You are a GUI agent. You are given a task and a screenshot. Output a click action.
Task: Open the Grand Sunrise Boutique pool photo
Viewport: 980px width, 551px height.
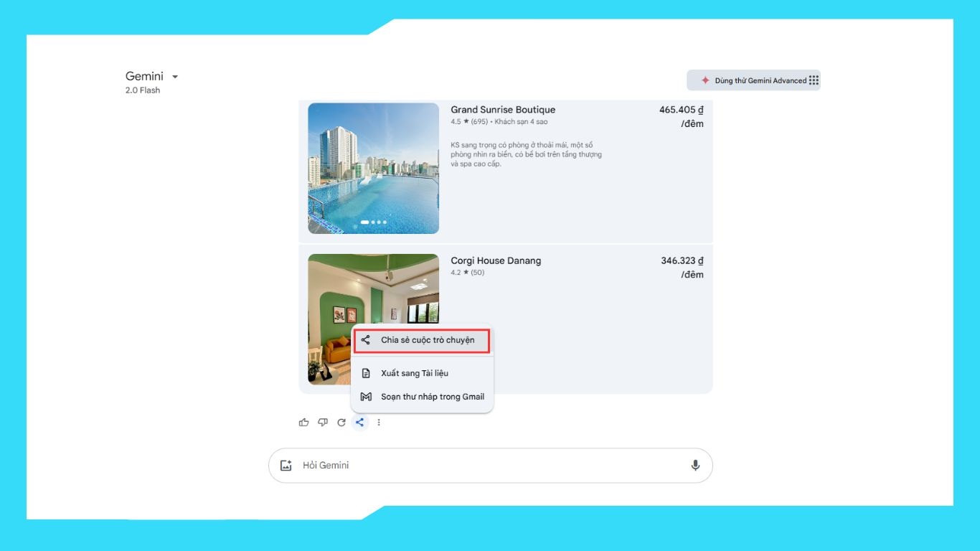pyautogui.click(x=373, y=168)
